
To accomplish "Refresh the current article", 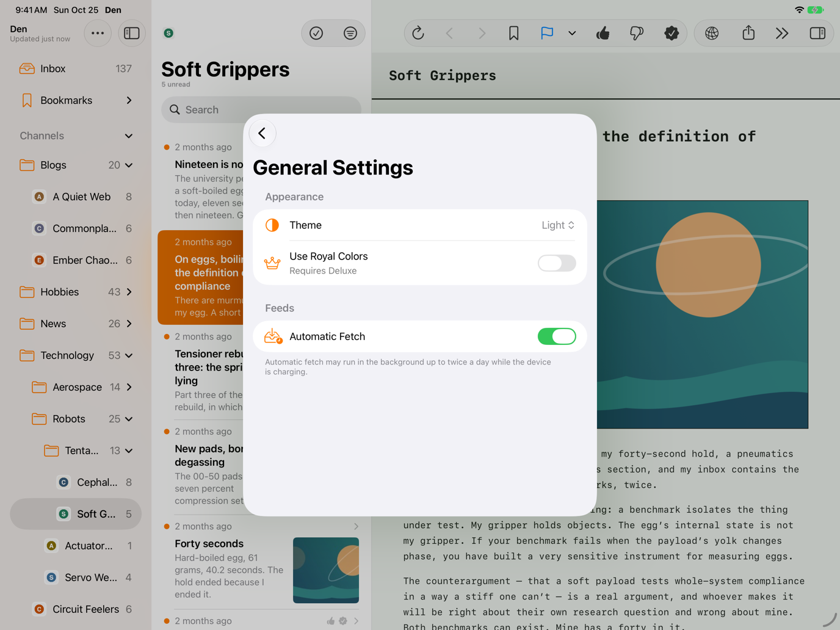I will (x=418, y=34).
